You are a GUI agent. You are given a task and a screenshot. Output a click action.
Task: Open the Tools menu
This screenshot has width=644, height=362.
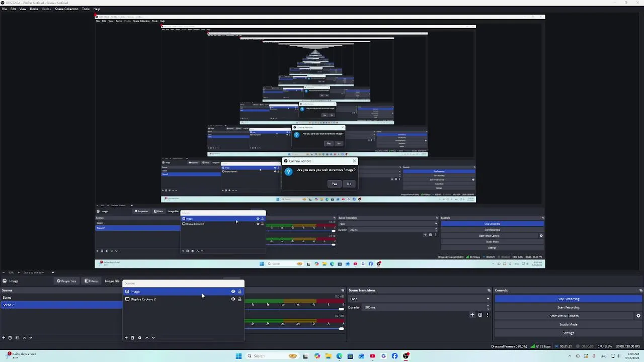[86, 9]
